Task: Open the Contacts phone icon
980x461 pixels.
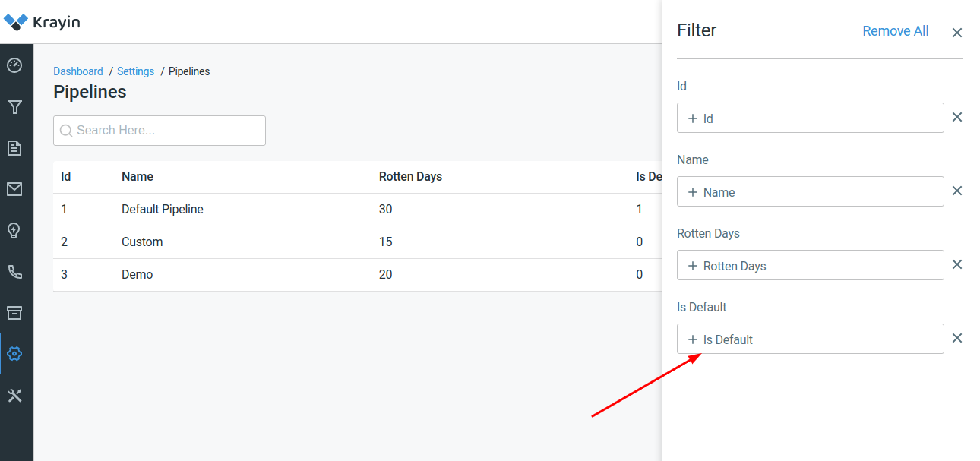Action: (15, 271)
